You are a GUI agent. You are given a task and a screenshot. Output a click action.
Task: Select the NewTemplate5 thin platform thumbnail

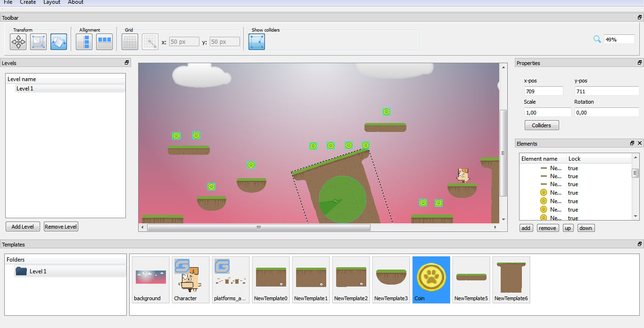coord(471,280)
